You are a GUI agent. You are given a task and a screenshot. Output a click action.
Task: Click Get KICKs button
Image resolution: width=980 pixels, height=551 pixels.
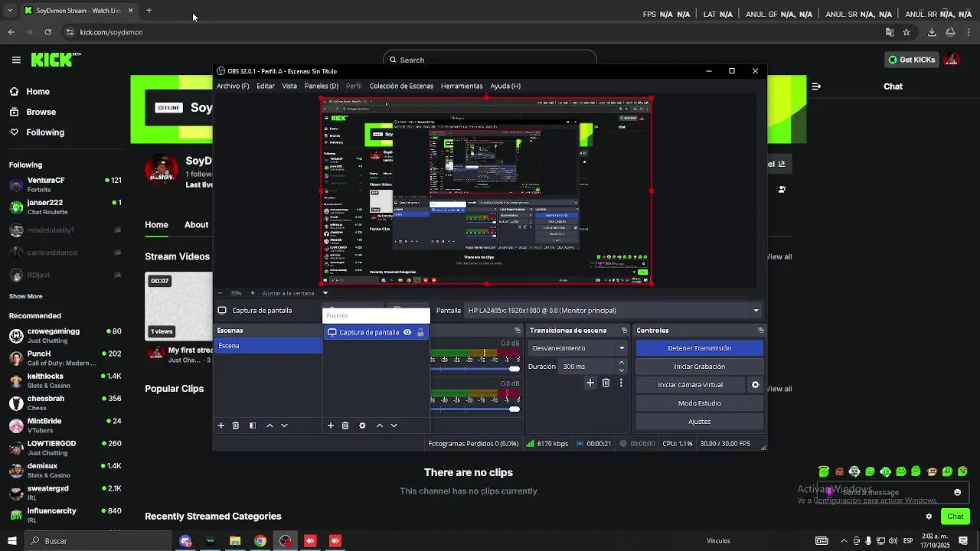click(912, 60)
